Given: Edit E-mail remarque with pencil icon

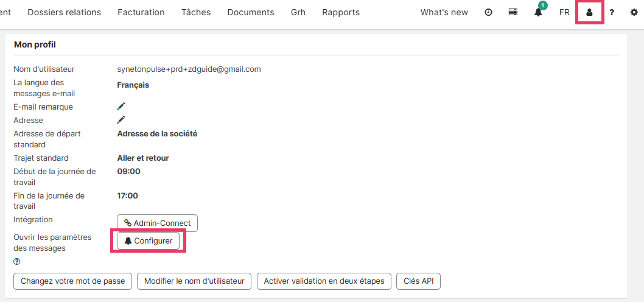Looking at the screenshot, I should point(121,107).
